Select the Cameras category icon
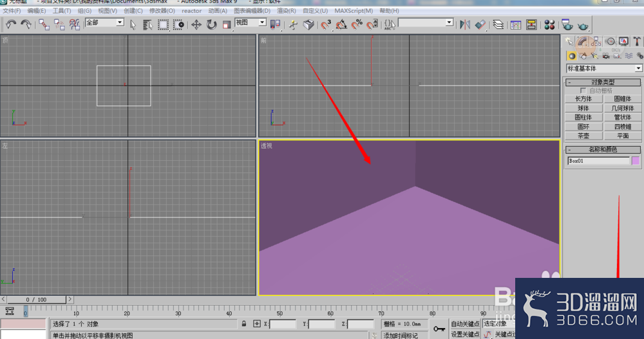The width and height of the screenshot is (644, 339). 606,56
